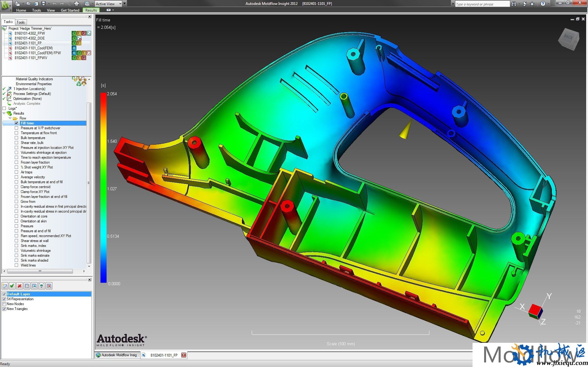
Task: Click the Print icon in the toolbar
Action: pyautogui.click(x=76, y=3)
